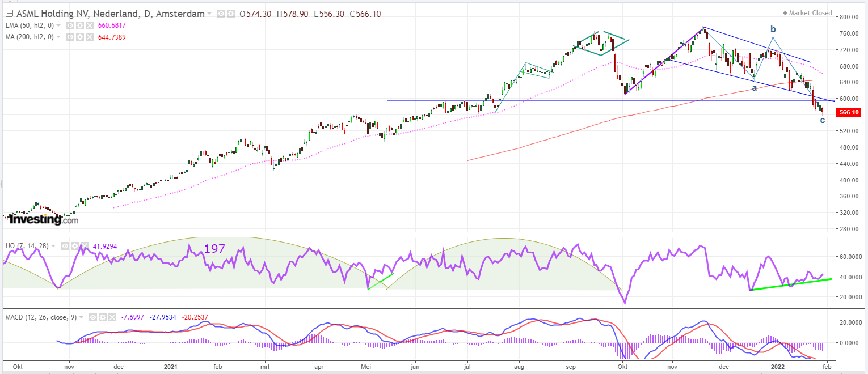Collapse the ASML Holding legend box
Viewport: 868px width, 374px height.
click(x=9, y=14)
